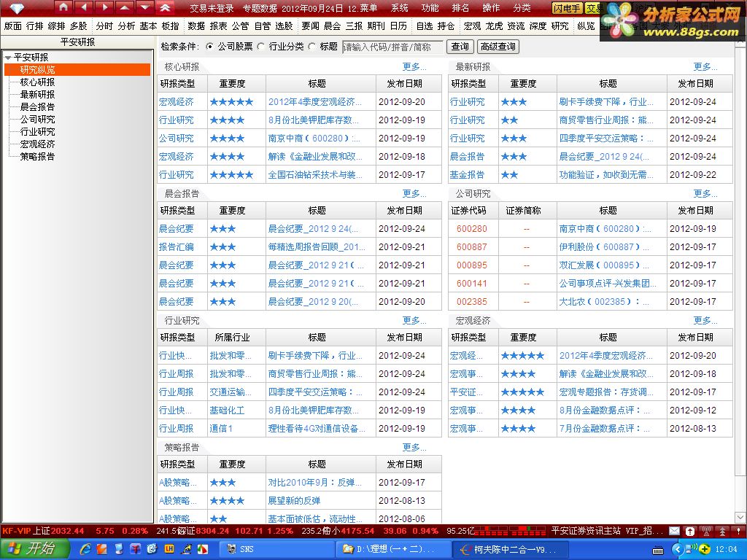Screen dimensions: 747x560
Task: Open the mail envelope icon in status bar
Action: [674, 531]
